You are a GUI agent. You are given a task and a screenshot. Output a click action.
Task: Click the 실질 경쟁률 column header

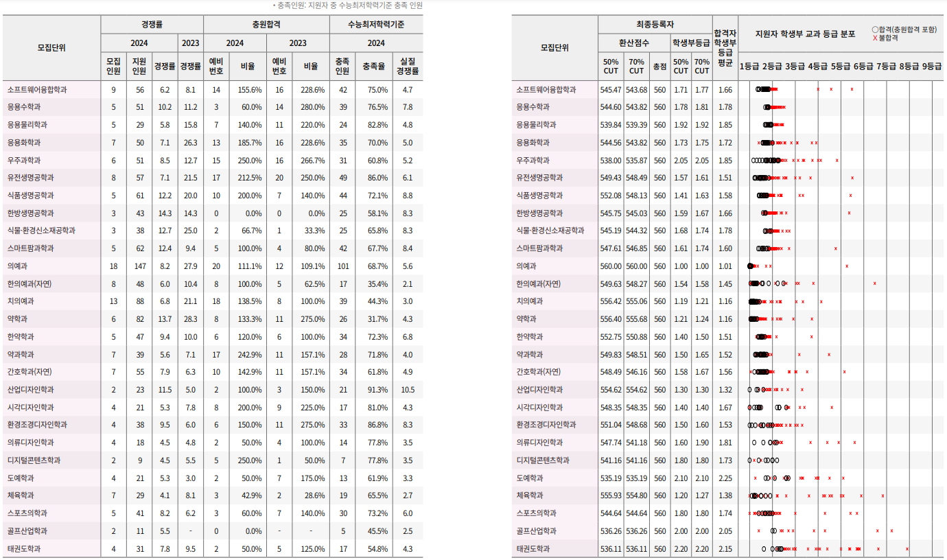click(408, 66)
